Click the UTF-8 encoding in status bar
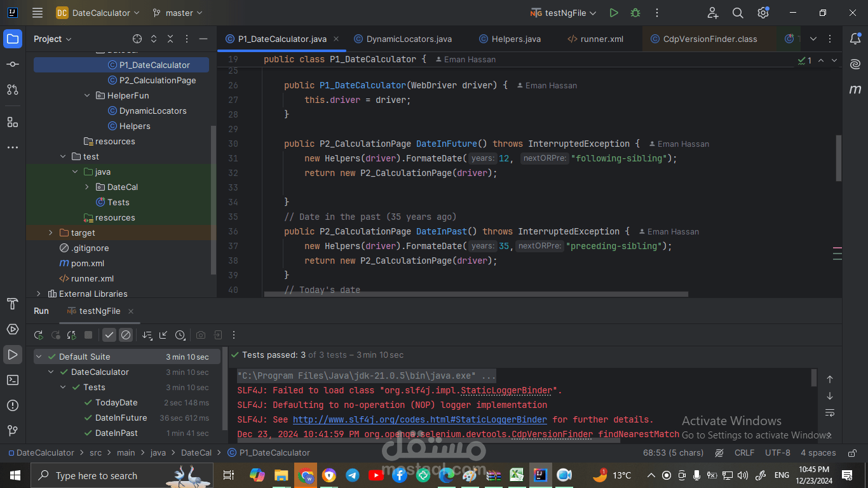 [778, 453]
